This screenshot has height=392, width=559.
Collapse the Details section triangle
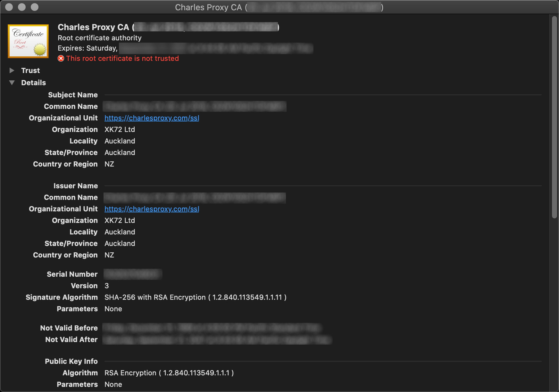coord(12,83)
